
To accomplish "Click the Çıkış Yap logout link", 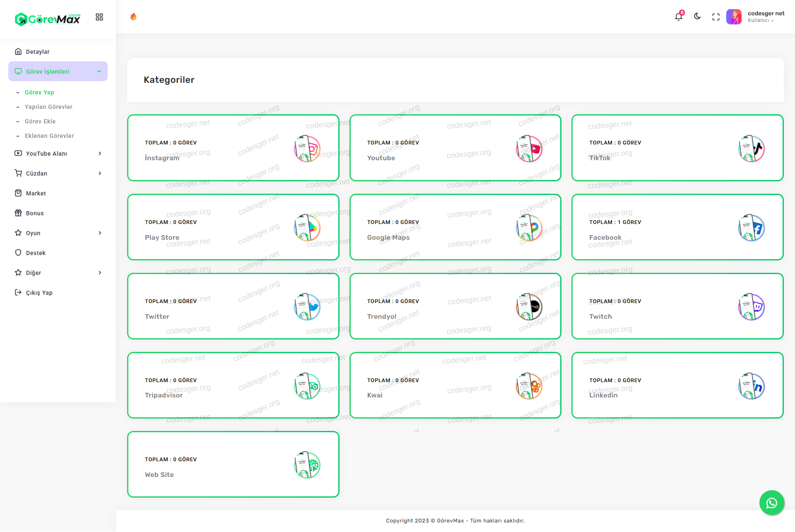I will point(39,293).
